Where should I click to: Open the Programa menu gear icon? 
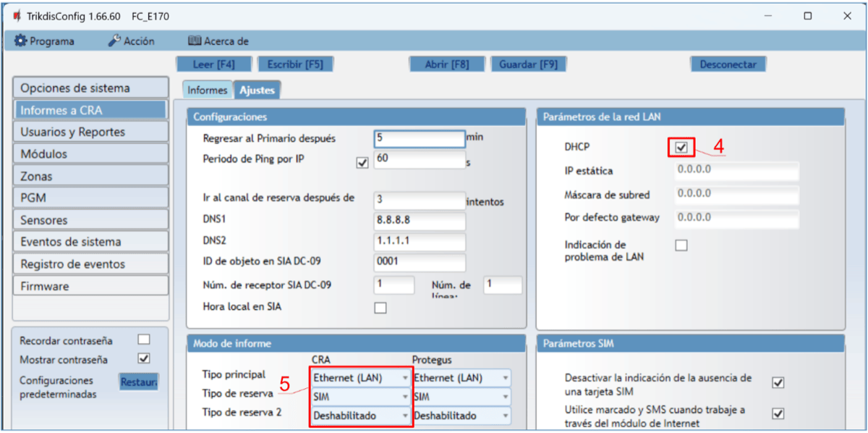pos(21,41)
